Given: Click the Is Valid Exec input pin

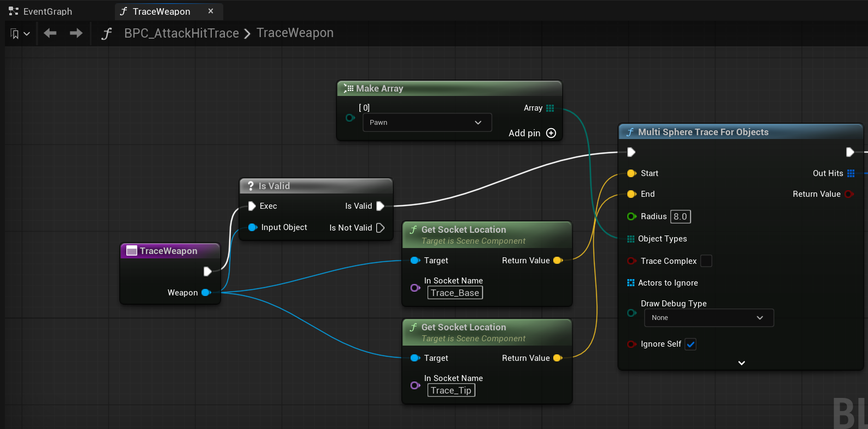Looking at the screenshot, I should tap(252, 206).
